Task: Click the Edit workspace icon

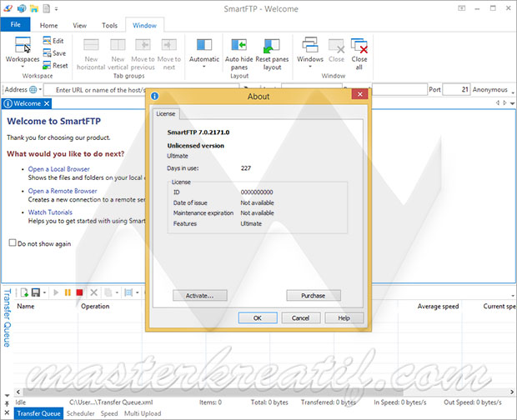Action: click(47, 41)
